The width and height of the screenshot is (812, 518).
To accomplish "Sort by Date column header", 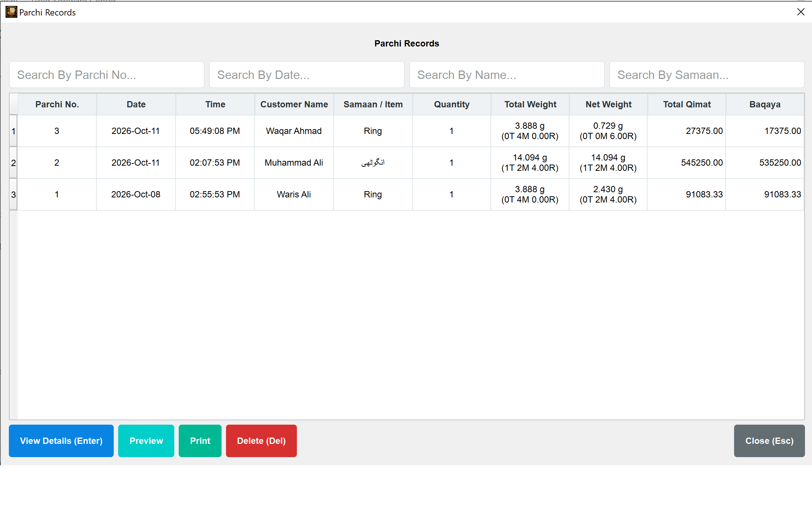I will tap(136, 104).
